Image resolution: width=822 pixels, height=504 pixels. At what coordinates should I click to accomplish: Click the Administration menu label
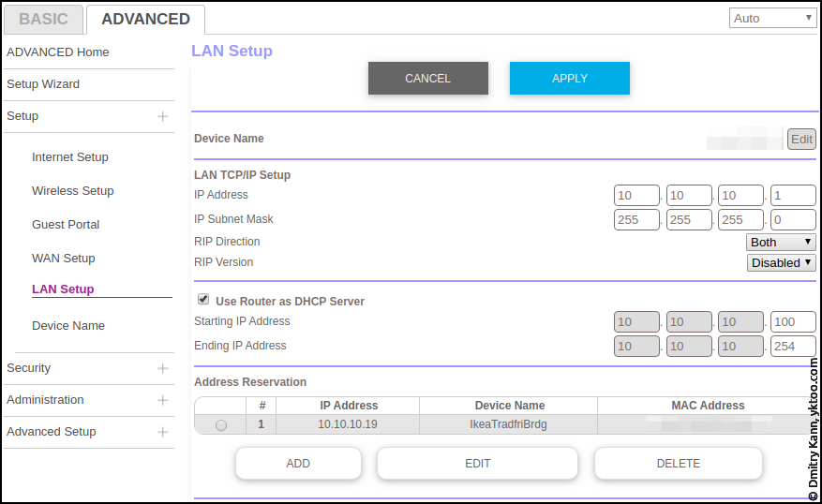[45, 400]
